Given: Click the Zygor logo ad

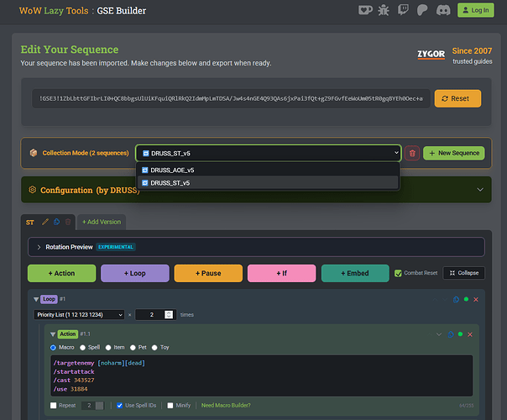Looking at the screenshot, I should pyautogui.click(x=431, y=54).
